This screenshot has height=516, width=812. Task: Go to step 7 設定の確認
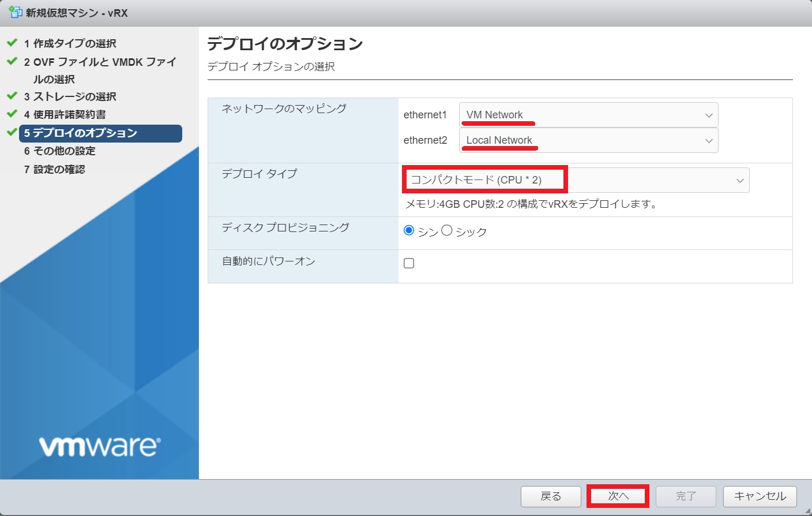click(55, 169)
